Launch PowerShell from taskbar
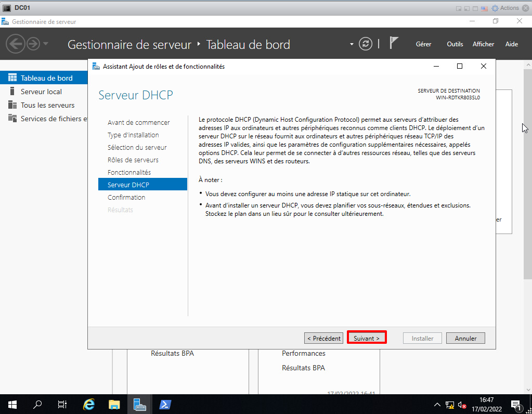The image size is (532, 414). 165,404
